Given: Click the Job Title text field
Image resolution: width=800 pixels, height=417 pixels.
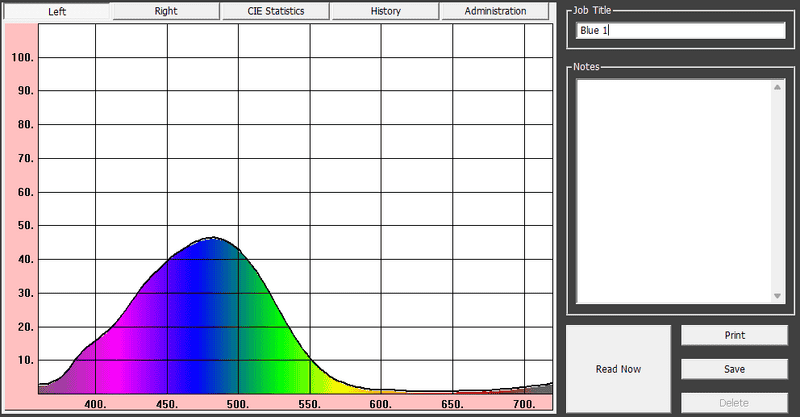Looking at the screenshot, I should pos(680,31).
